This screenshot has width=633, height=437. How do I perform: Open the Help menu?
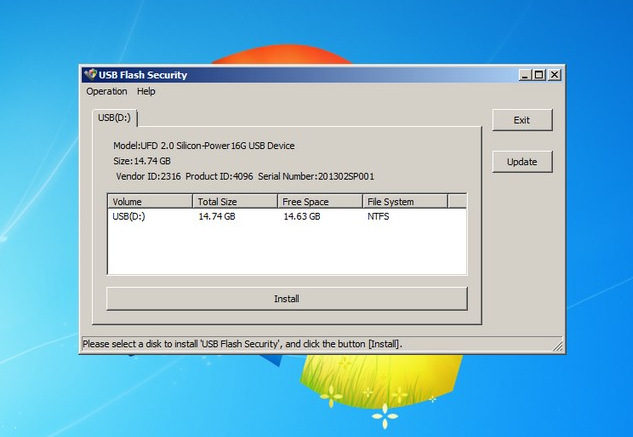coord(146,91)
